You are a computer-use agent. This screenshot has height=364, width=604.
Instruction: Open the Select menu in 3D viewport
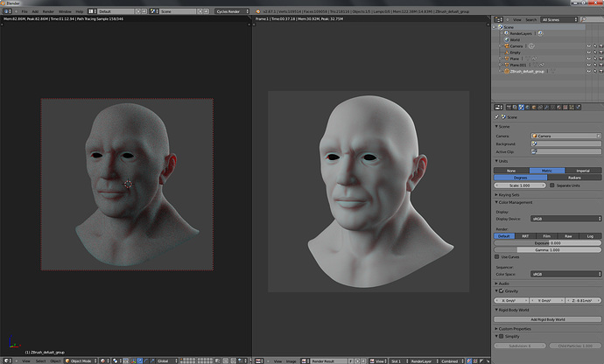[40, 360]
